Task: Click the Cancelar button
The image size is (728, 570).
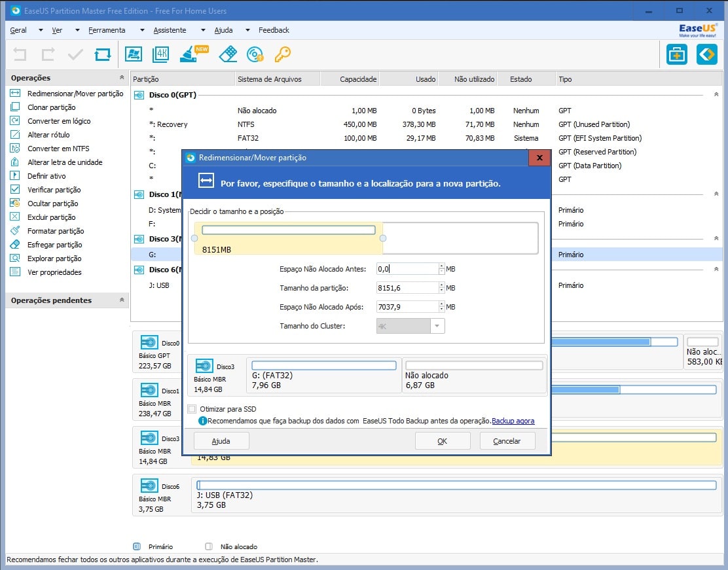Action: point(507,441)
